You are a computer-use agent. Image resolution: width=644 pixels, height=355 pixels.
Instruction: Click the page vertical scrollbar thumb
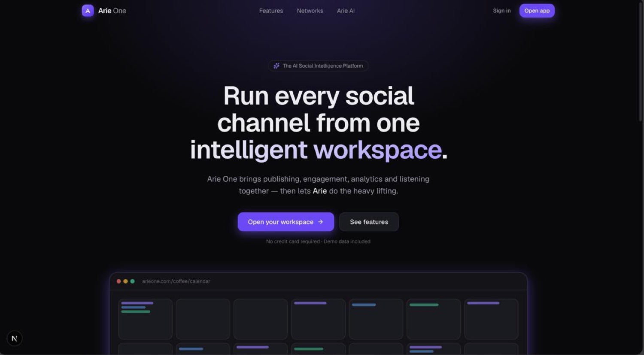click(x=640, y=62)
